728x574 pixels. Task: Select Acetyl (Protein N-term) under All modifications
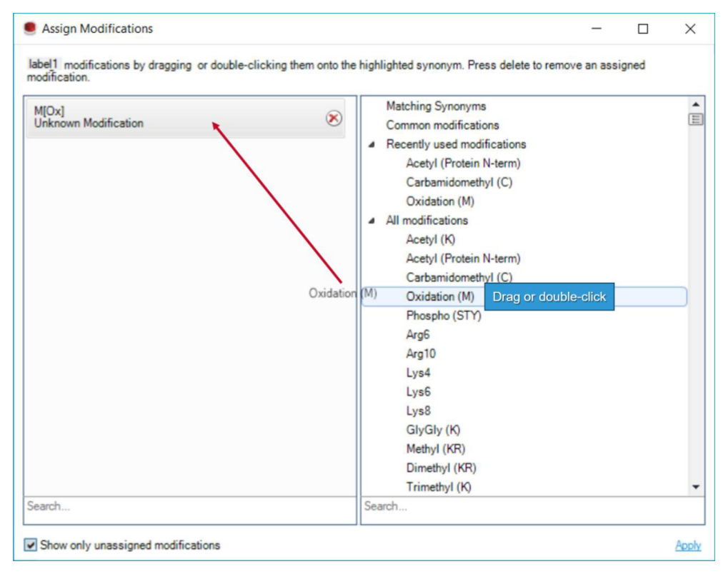463,258
